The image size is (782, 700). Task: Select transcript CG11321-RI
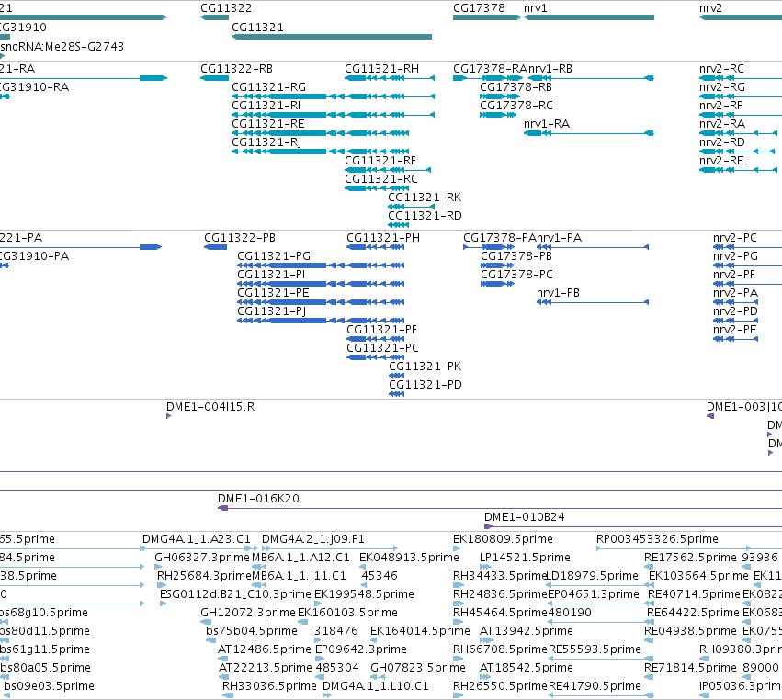point(266,106)
